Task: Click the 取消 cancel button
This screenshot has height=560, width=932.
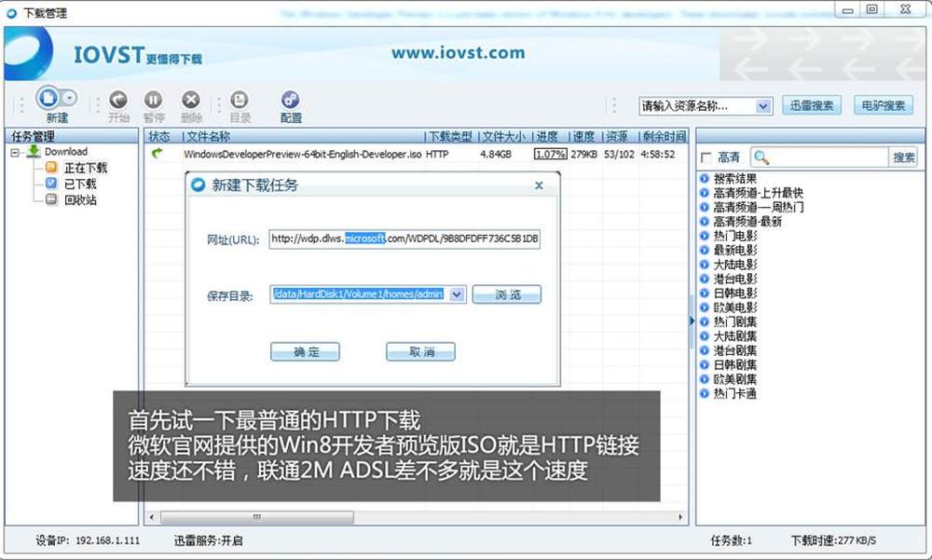Action: pyautogui.click(x=421, y=352)
